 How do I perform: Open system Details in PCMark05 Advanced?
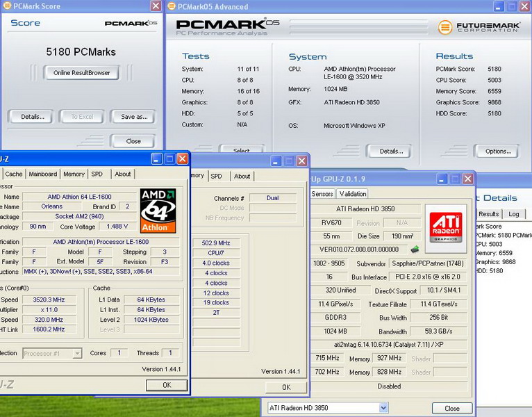388,151
